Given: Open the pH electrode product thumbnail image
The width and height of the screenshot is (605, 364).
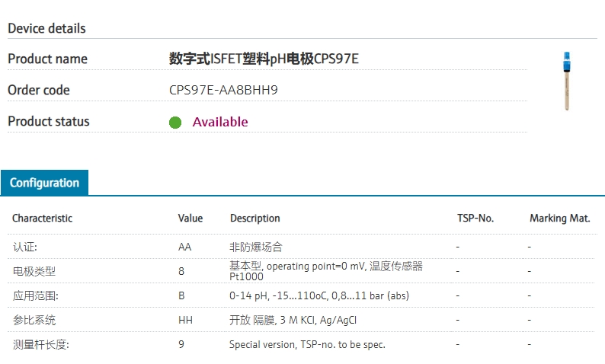Looking at the screenshot, I should coord(566,80).
